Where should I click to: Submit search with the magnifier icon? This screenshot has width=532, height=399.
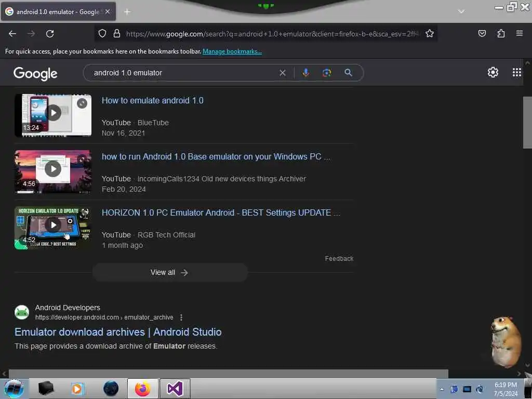(x=349, y=73)
